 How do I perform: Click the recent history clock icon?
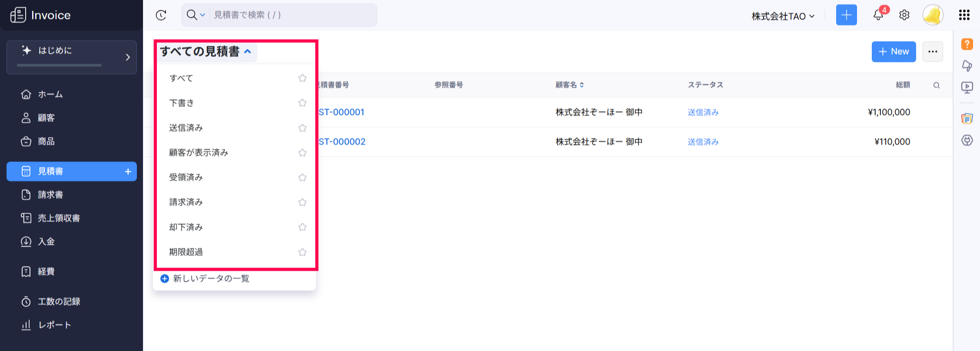(x=161, y=15)
